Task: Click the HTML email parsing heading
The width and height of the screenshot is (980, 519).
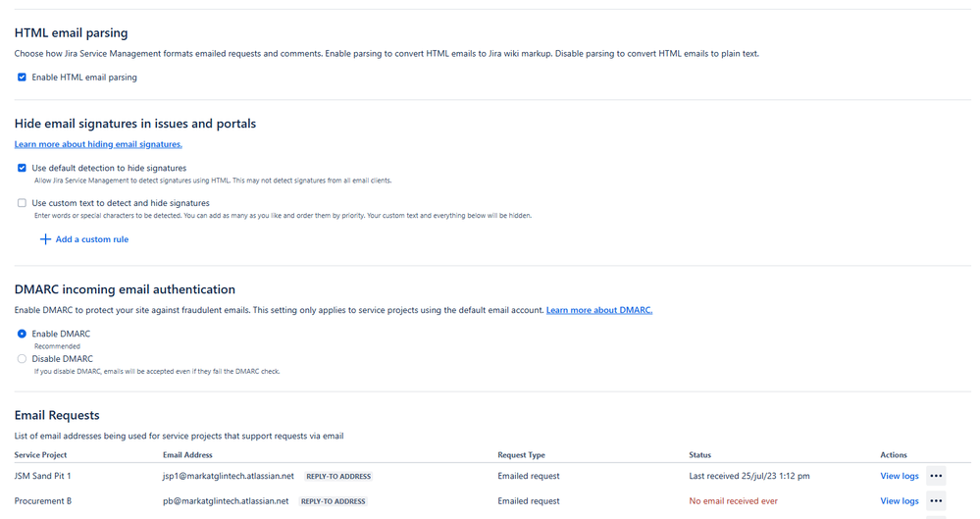Action: coord(72,32)
